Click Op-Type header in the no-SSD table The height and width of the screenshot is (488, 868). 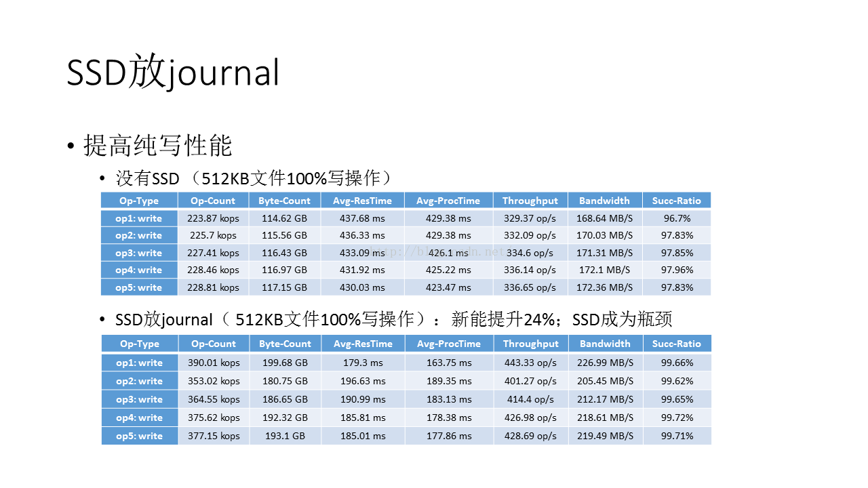139,201
